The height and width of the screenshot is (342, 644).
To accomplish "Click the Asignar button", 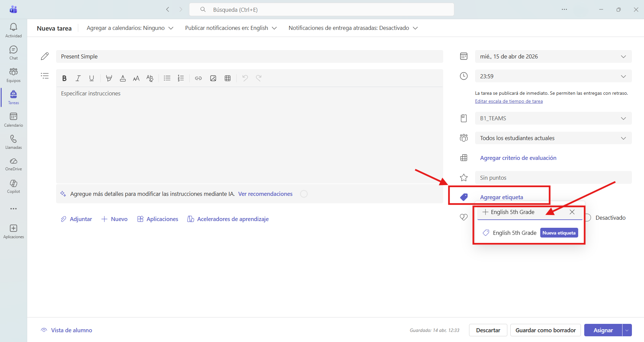I will (x=603, y=330).
